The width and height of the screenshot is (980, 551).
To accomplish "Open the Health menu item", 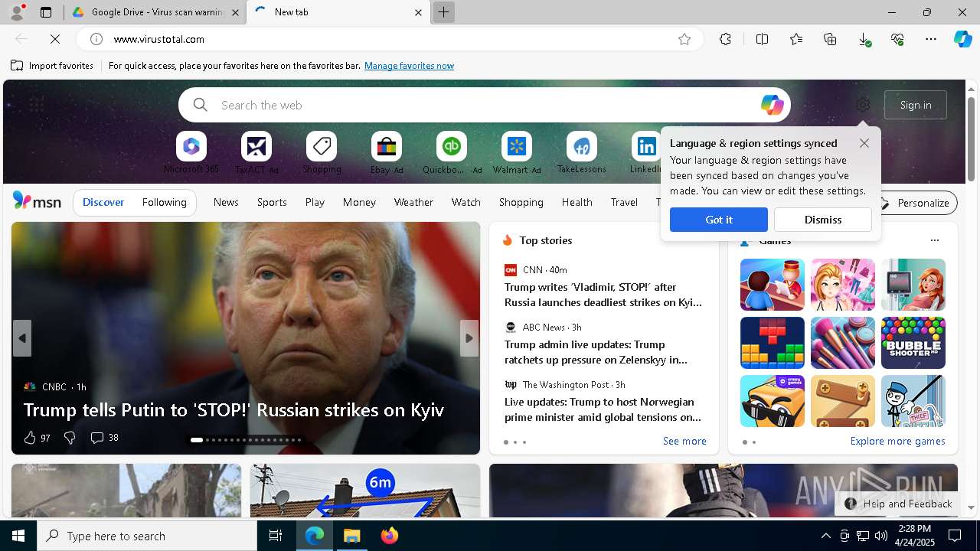I will tap(577, 202).
